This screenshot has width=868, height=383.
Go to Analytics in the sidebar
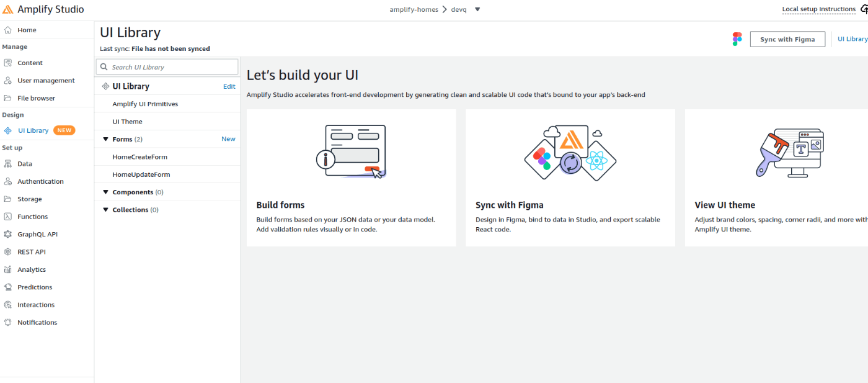pyautogui.click(x=32, y=269)
